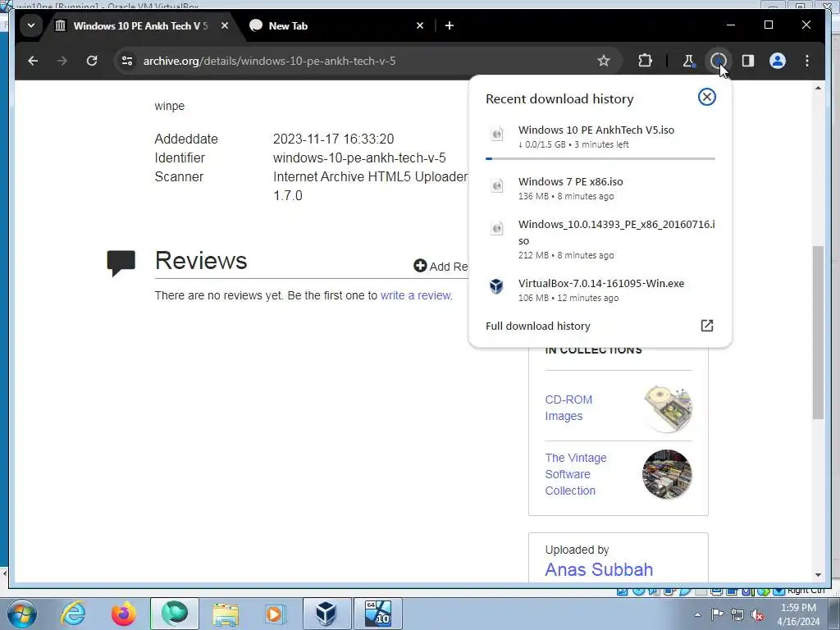Open the Windows 7 PE x86.iso download
The width and height of the screenshot is (840, 630).
click(x=600, y=188)
